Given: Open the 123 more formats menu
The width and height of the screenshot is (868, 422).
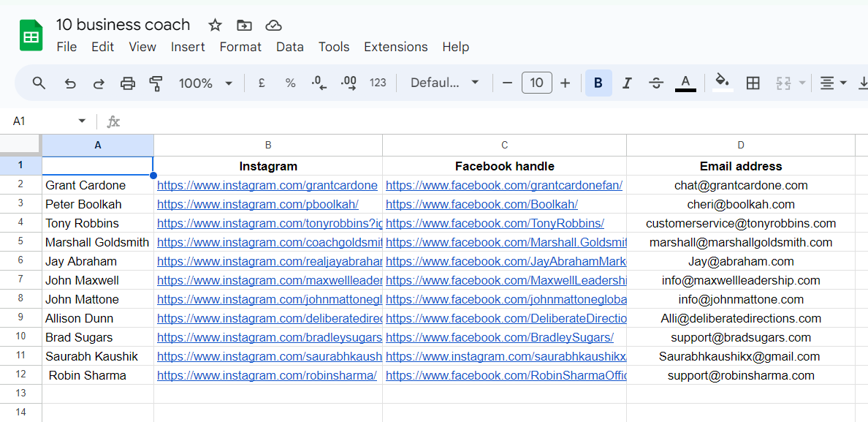Looking at the screenshot, I should pyautogui.click(x=378, y=83).
